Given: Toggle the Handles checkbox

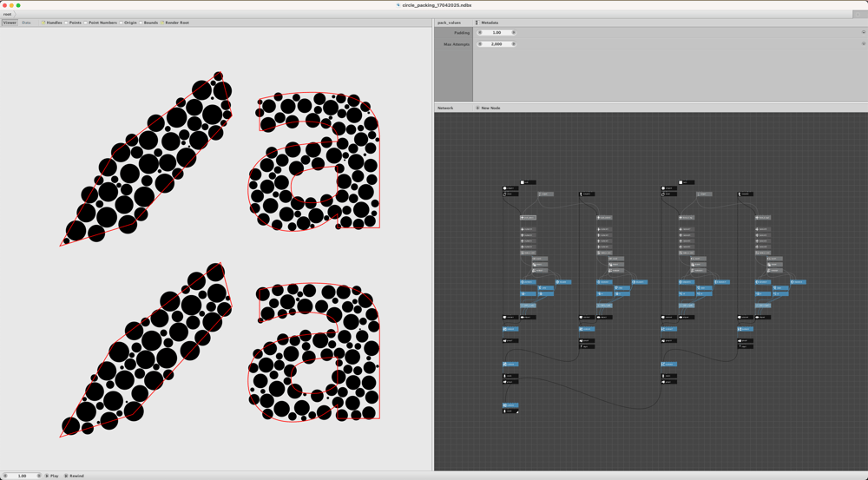Looking at the screenshot, I should [x=43, y=23].
